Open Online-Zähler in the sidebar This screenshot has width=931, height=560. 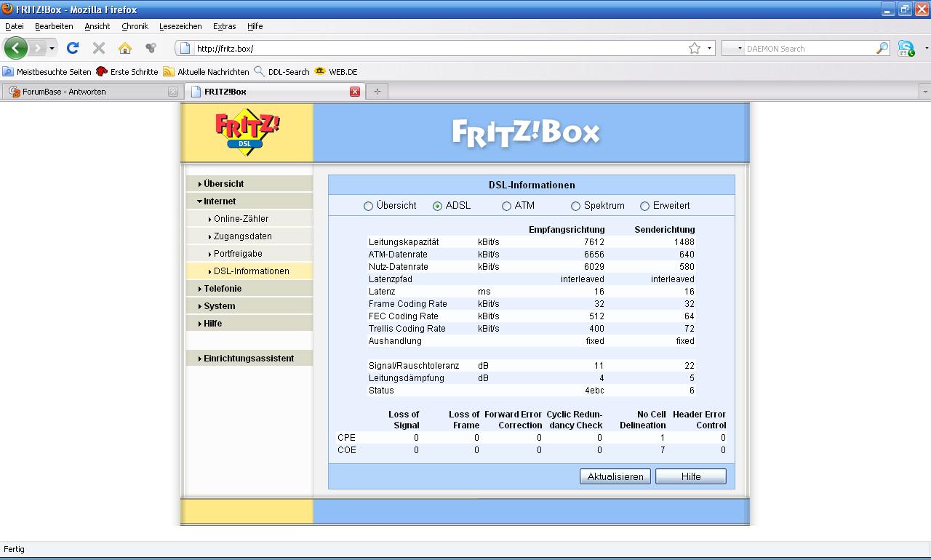(x=249, y=219)
